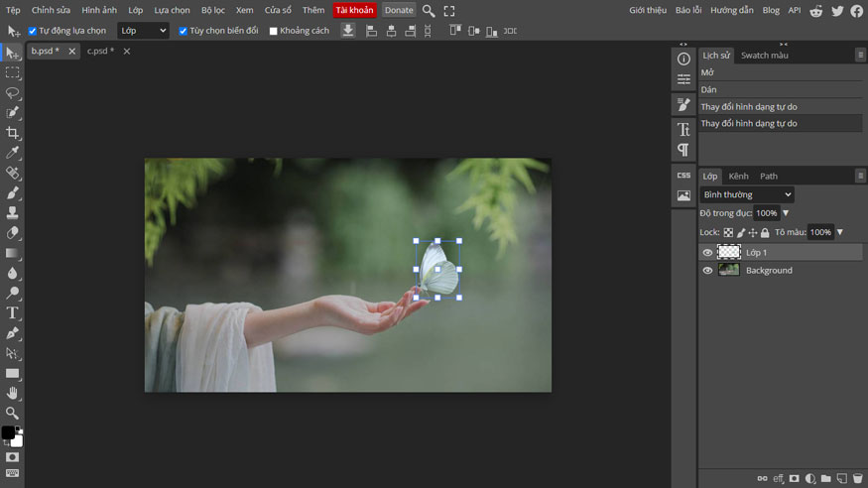Switch to the c.psd document tab

click(96, 51)
